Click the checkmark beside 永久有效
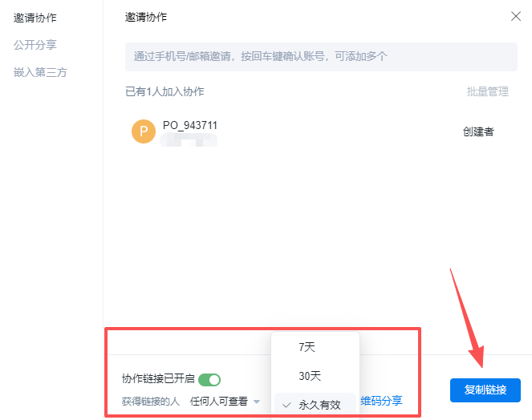This screenshot has height=420, width=532. (x=286, y=405)
